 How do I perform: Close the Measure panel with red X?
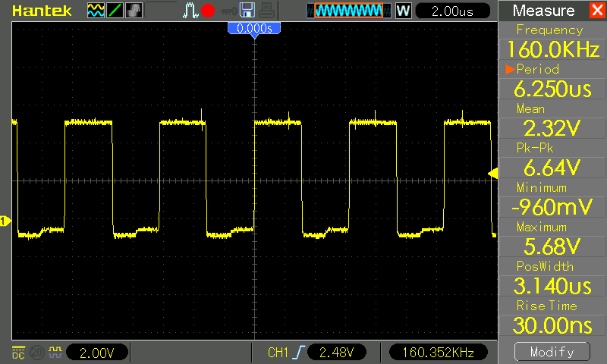[x=597, y=10]
